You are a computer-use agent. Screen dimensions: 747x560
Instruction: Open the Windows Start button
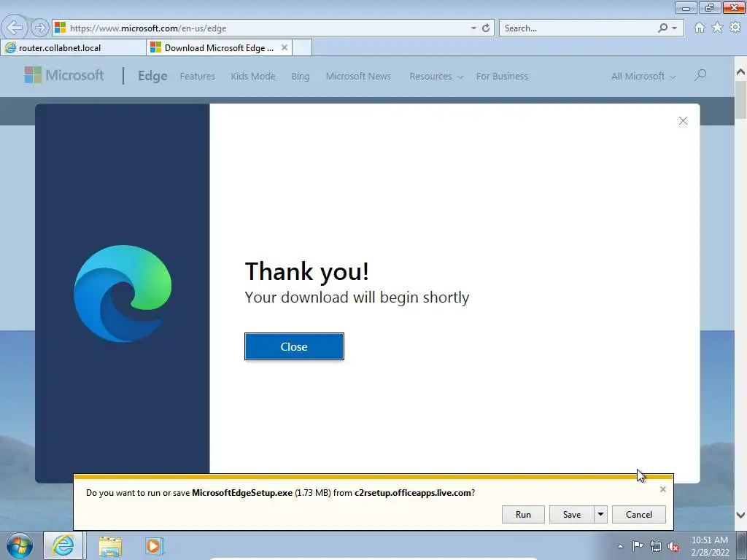pos(20,545)
